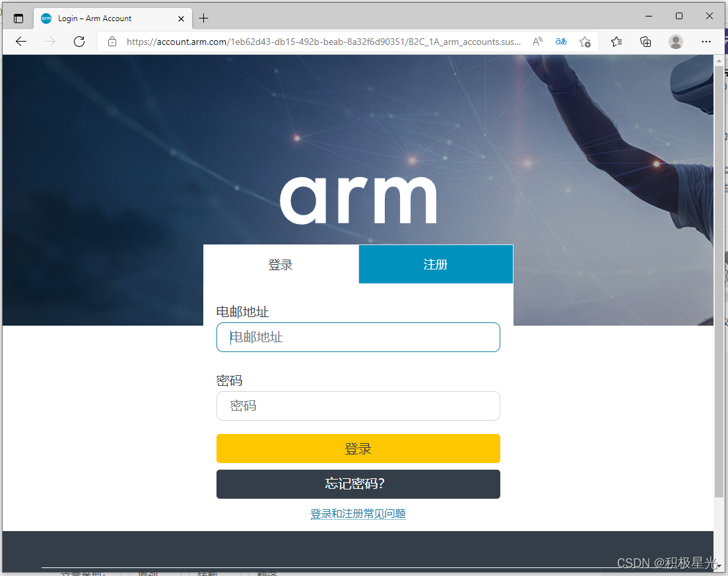Open the Favorites list

click(616, 42)
